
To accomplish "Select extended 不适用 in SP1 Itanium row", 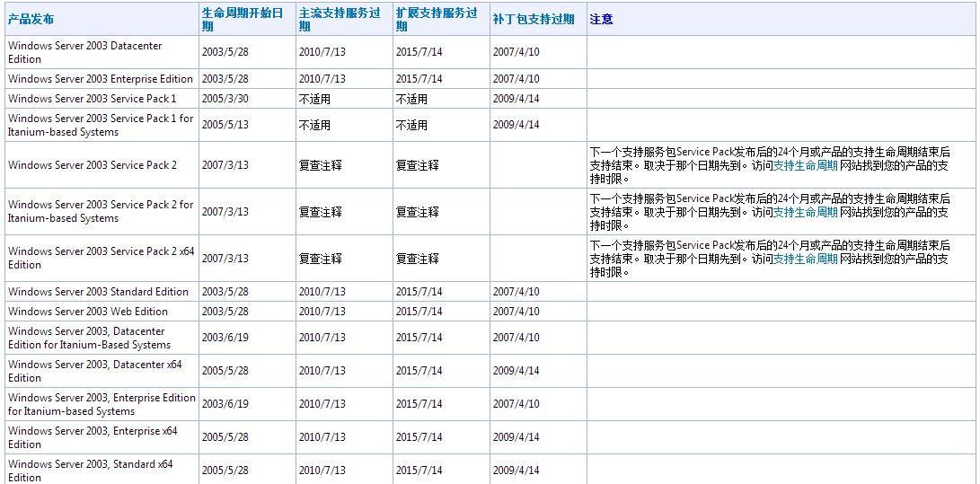I will 411,125.
